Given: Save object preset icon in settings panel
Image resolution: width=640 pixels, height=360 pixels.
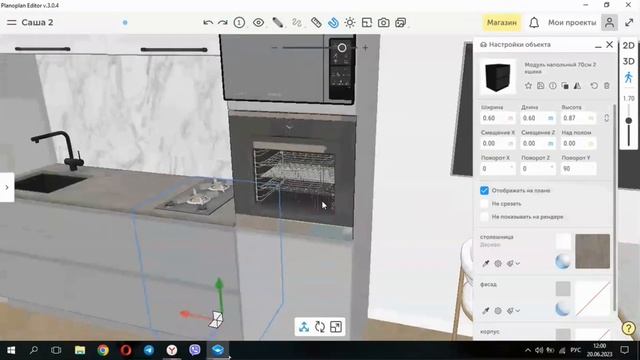Looking at the screenshot, I should click(540, 86).
